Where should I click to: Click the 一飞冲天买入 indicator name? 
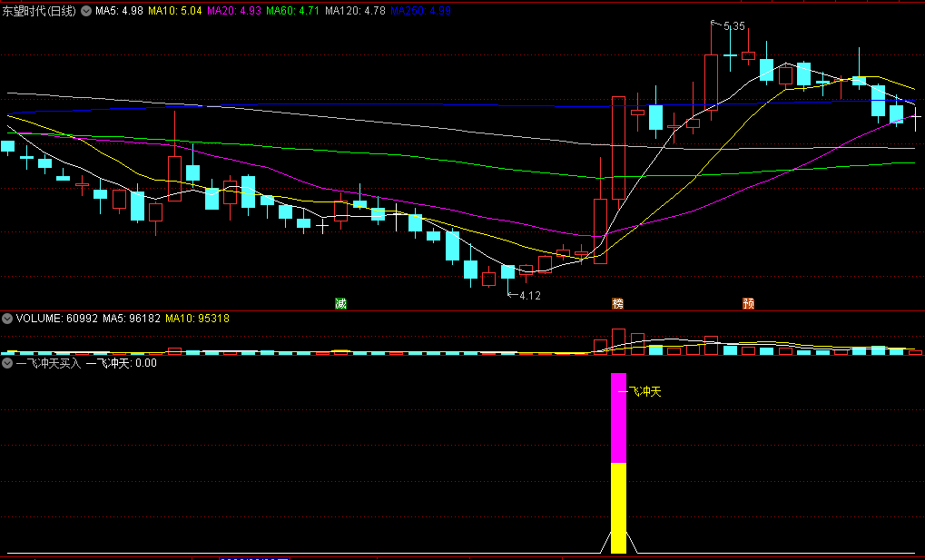(48, 363)
